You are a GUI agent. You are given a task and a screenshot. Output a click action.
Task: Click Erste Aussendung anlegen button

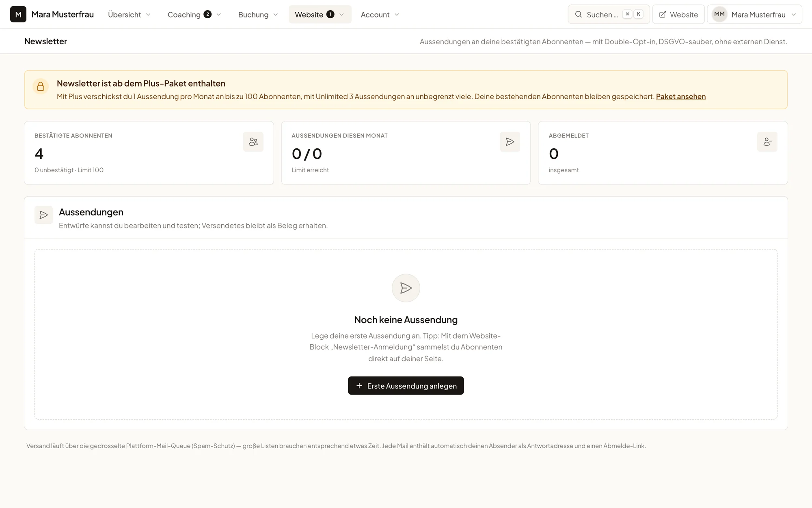tap(406, 386)
